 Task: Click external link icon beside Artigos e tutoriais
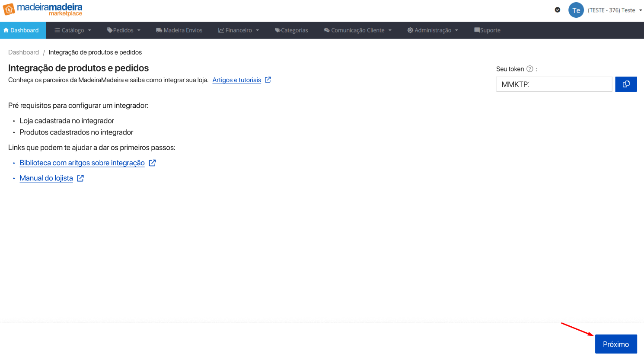[268, 80]
